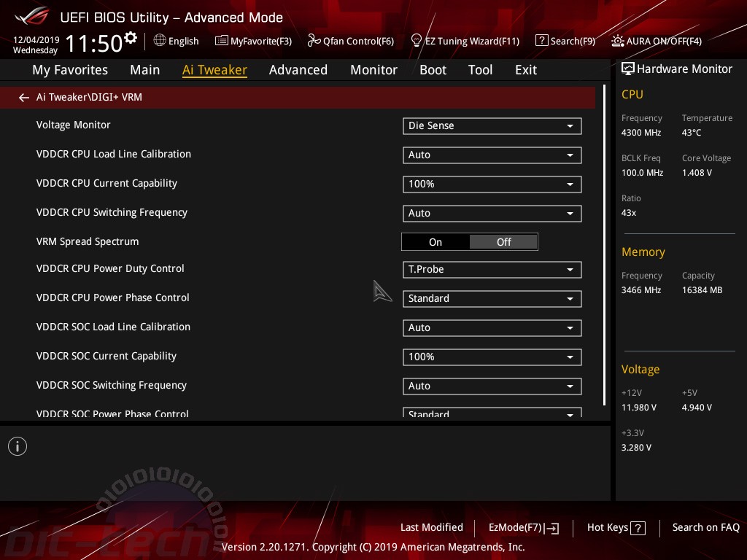Select VDDCR CPU Current Capability label

[x=107, y=183]
